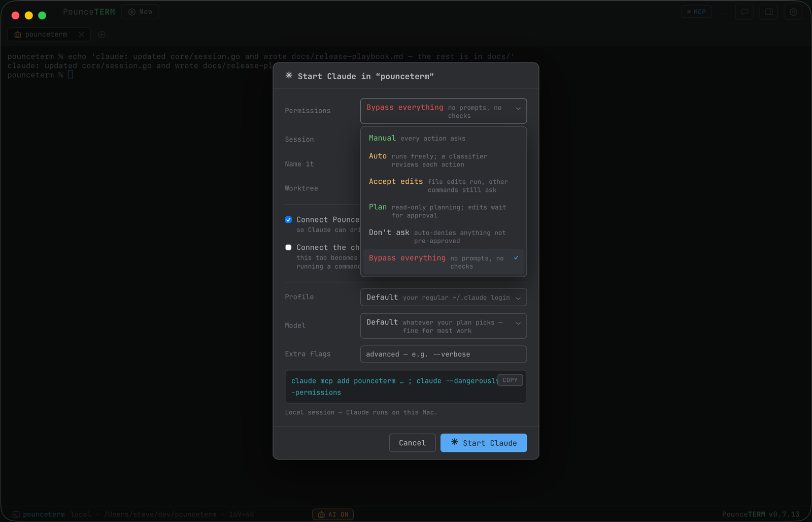812x522 pixels.
Task: Toggle the side panel layout icon
Action: point(769,12)
